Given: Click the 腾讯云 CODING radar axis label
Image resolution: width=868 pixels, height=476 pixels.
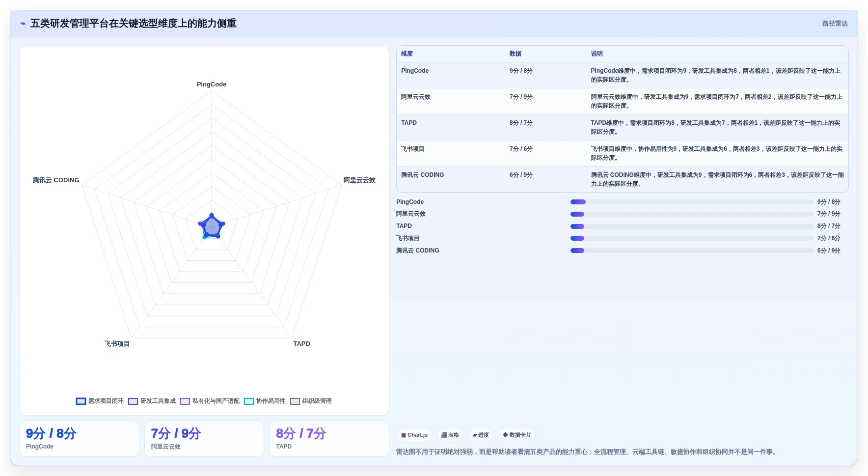Looking at the screenshot, I should 56,180.
